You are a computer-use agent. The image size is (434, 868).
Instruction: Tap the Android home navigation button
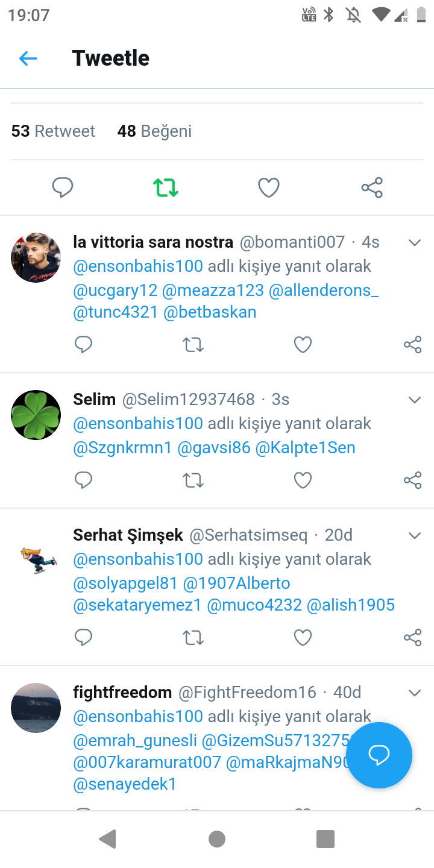tap(216, 838)
